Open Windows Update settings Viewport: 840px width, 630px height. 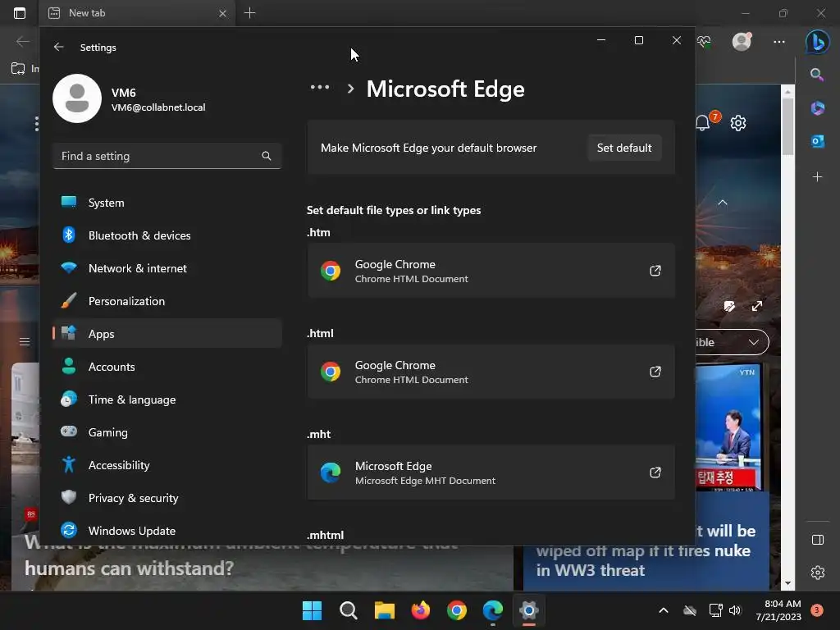click(167, 531)
